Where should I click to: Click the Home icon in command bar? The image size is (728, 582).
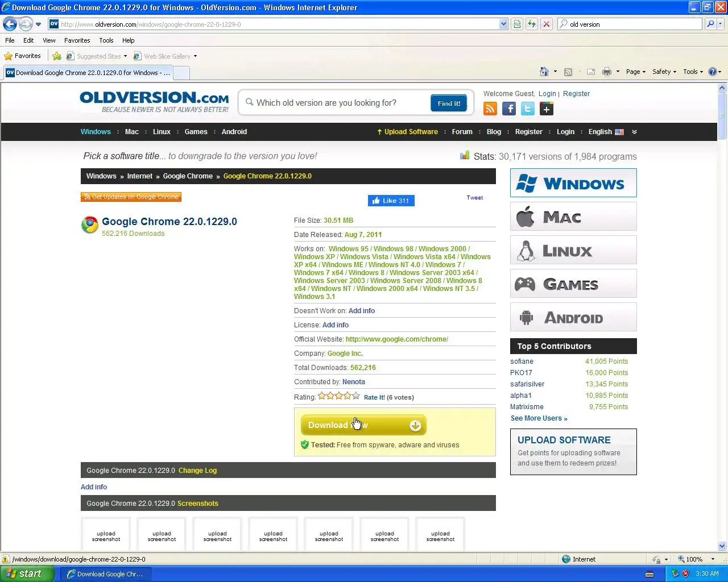click(544, 72)
